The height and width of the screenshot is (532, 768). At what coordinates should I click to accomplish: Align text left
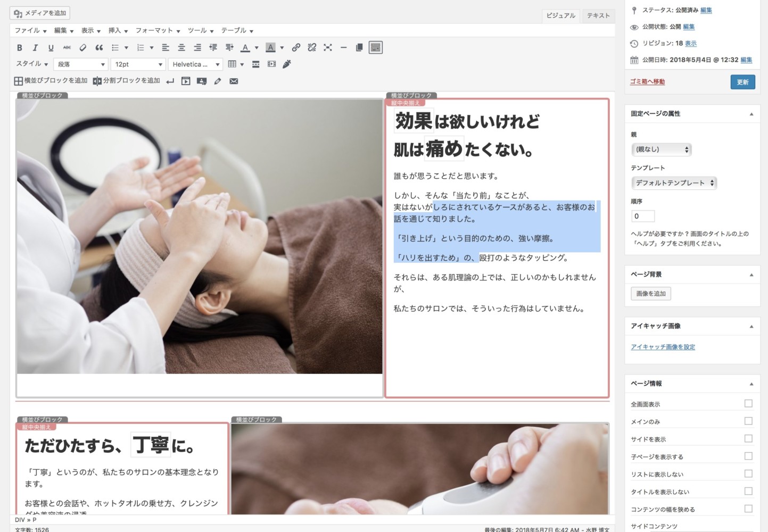click(166, 48)
